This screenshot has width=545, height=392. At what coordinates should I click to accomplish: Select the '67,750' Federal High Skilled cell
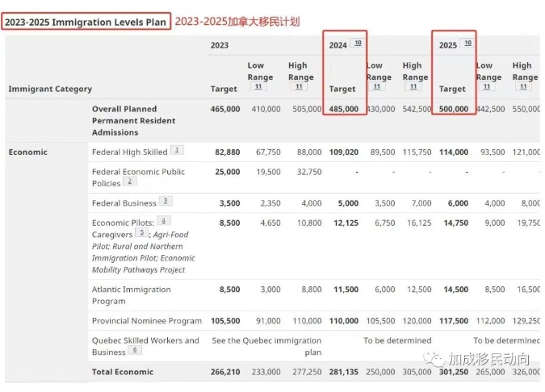(268, 152)
